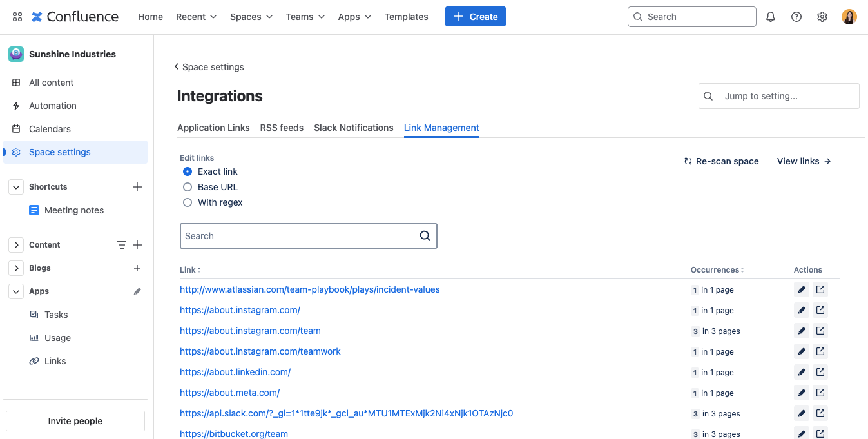This screenshot has height=439, width=868.
Task: Open the https://about.meta.com/ link
Action: tap(229, 392)
